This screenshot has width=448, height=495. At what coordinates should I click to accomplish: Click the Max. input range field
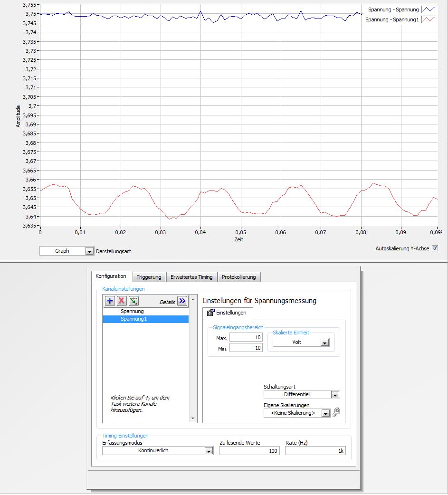click(246, 337)
